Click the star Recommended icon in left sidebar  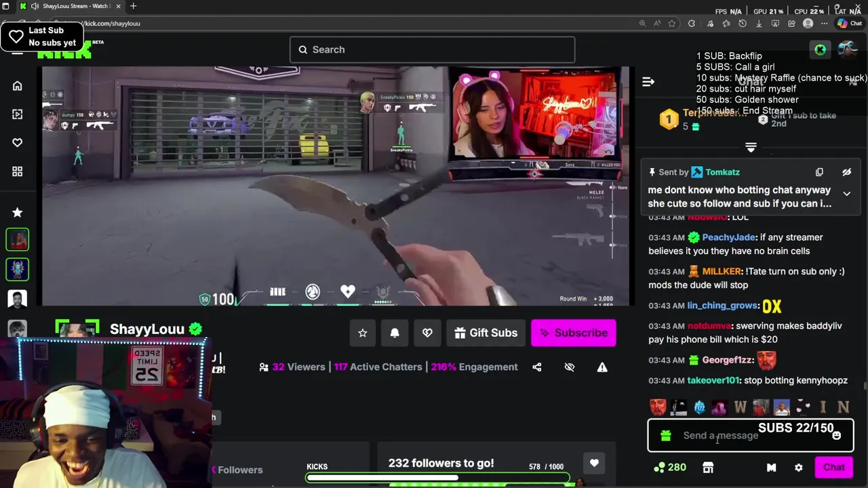(x=18, y=212)
